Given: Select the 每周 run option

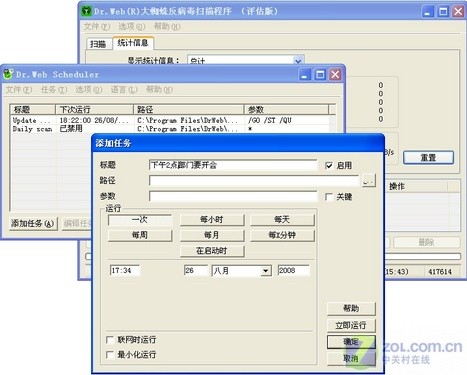Looking at the screenshot, I should click(x=140, y=235).
